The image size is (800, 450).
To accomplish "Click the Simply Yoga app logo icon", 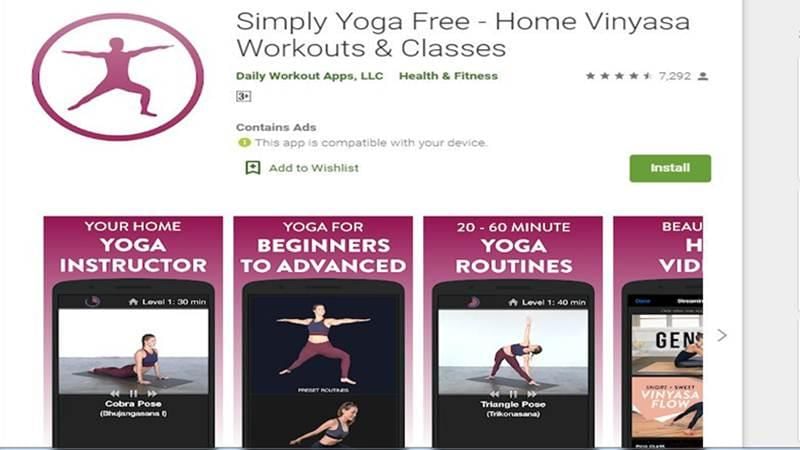I will coord(118,77).
